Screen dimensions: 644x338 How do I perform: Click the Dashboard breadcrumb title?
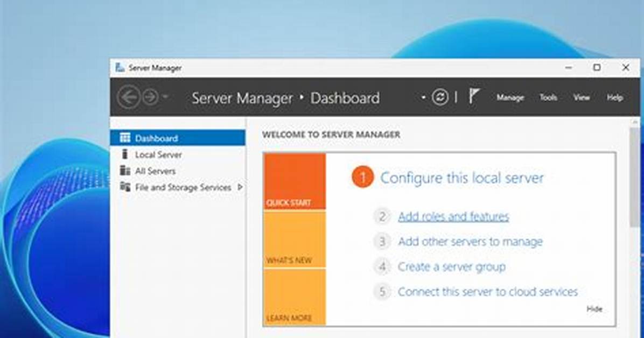pyautogui.click(x=345, y=98)
